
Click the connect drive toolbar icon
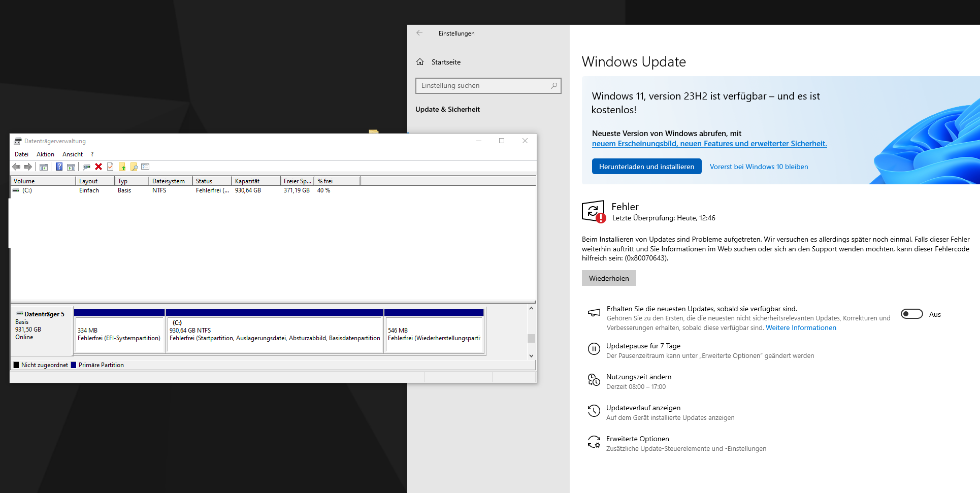86,167
